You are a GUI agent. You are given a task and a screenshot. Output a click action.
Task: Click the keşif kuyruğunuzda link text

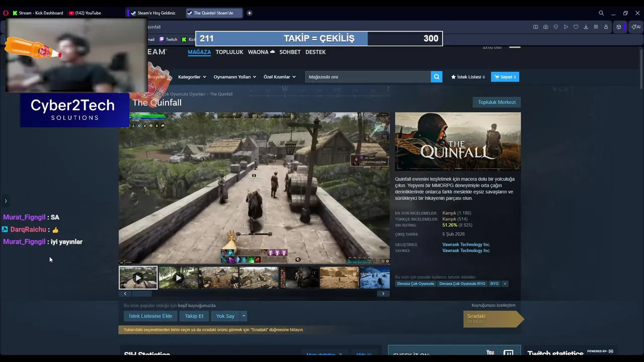point(197,305)
